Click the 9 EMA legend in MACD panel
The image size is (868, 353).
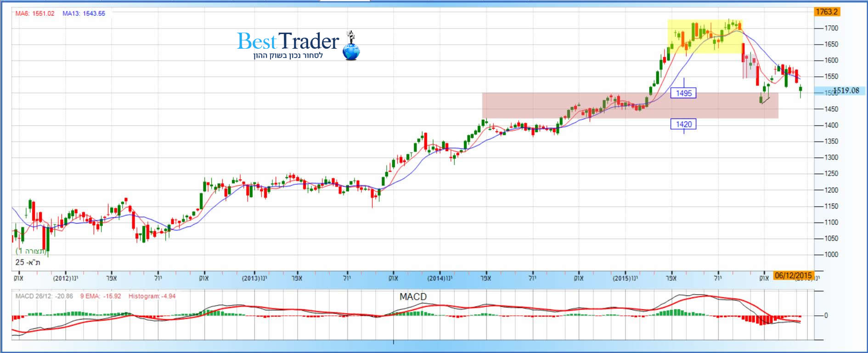click(x=101, y=296)
